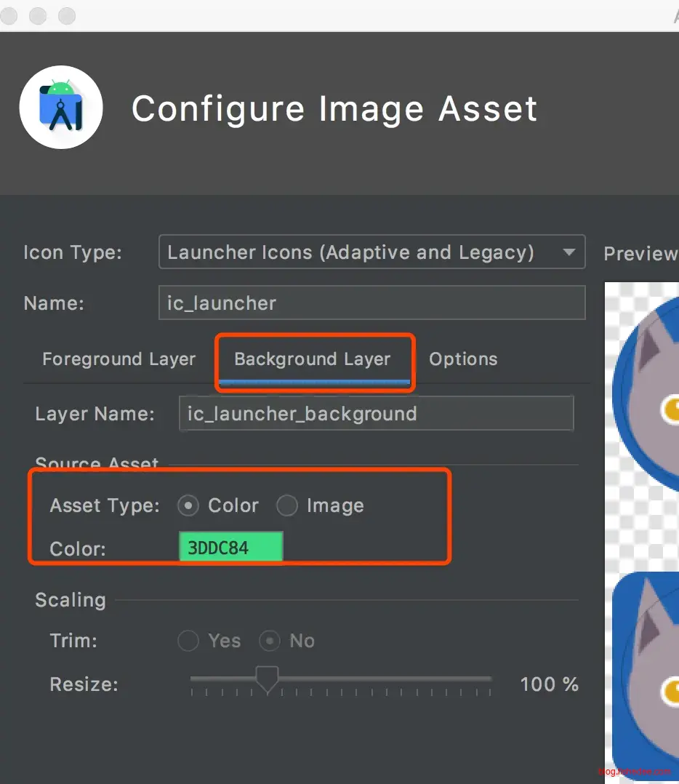Switch to the Foreground Layer tab

pos(118,359)
